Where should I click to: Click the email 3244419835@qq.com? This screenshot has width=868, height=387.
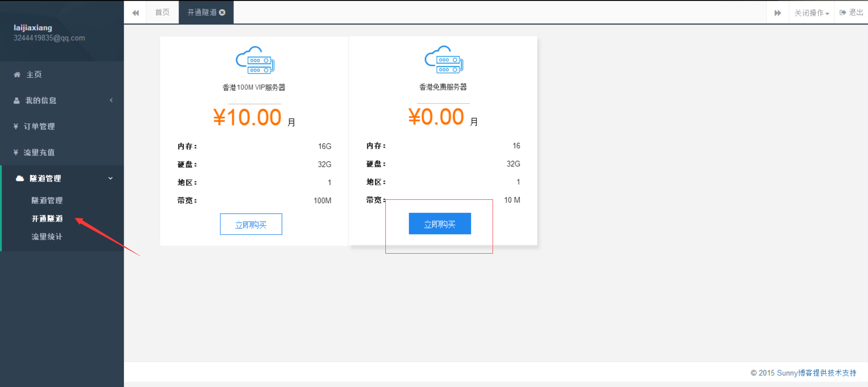coord(49,38)
